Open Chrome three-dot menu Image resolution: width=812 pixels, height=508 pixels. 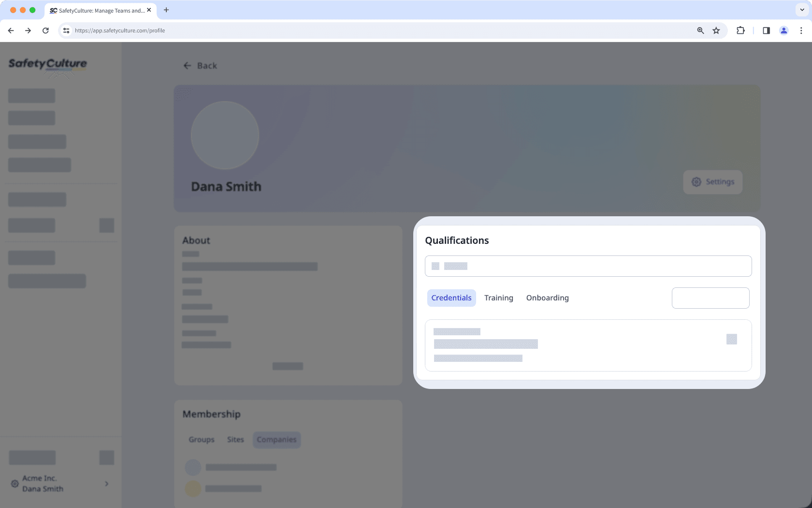[x=801, y=30]
